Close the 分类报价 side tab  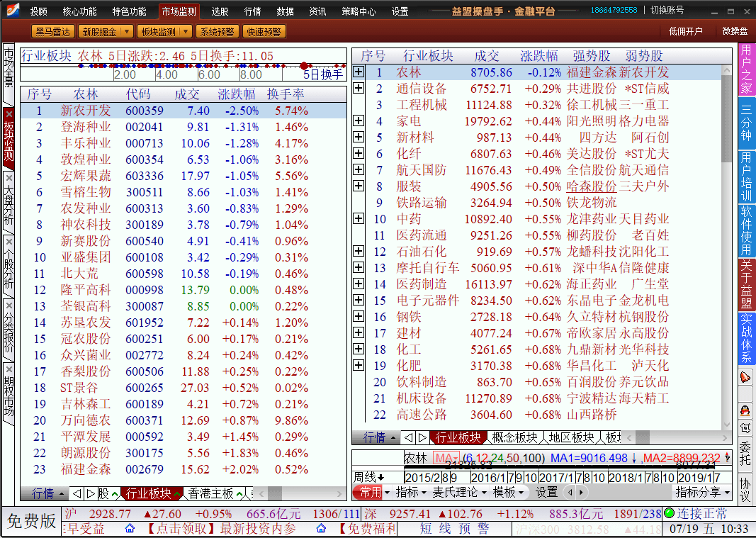tap(9, 306)
